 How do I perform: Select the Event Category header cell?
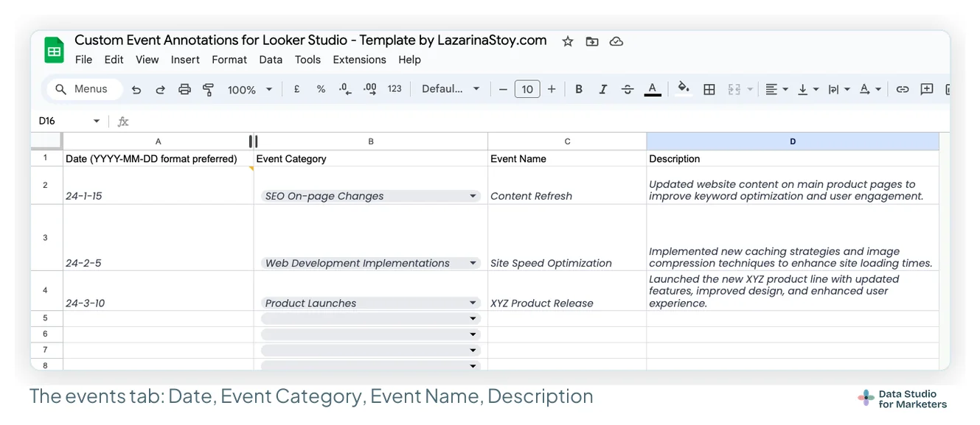pos(371,158)
